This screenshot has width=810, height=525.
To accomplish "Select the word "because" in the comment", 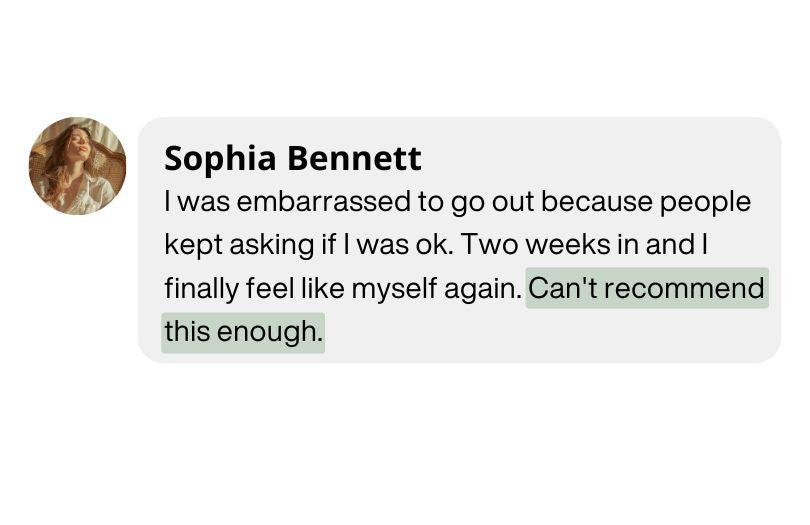I will [x=596, y=202].
